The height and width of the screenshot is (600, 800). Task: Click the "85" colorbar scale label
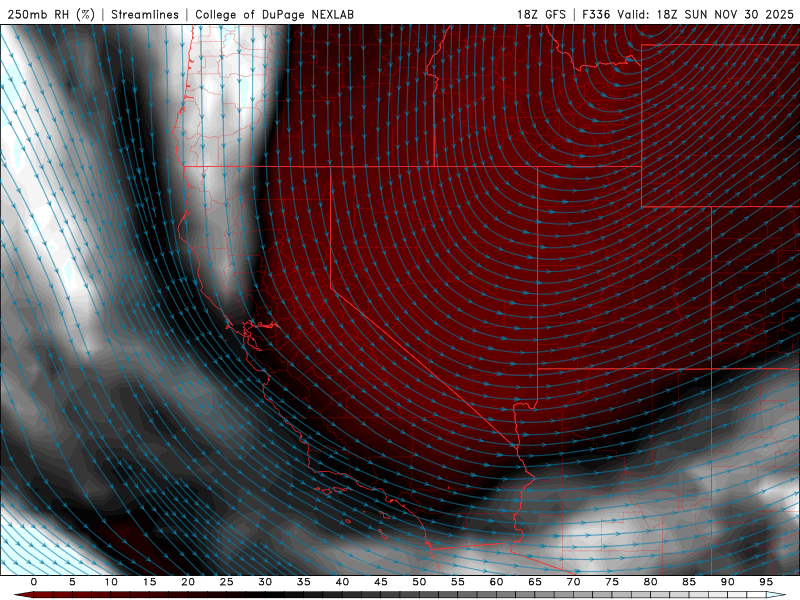[x=689, y=582]
